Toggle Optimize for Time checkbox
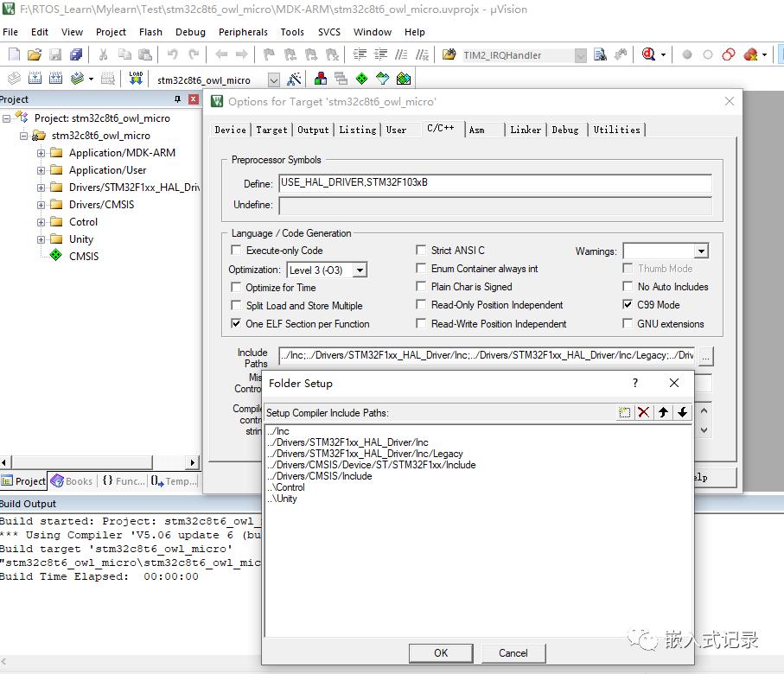This screenshot has height=674, width=784. coord(236,287)
